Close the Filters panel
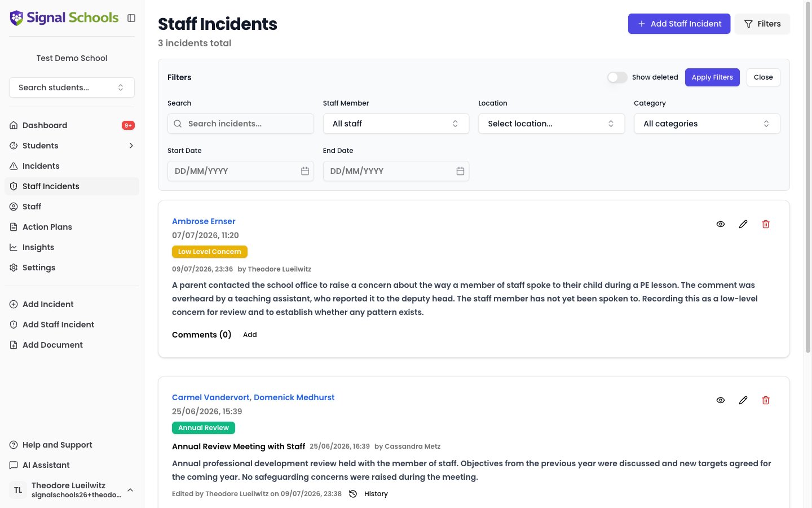This screenshot has width=812, height=508. pyautogui.click(x=763, y=77)
